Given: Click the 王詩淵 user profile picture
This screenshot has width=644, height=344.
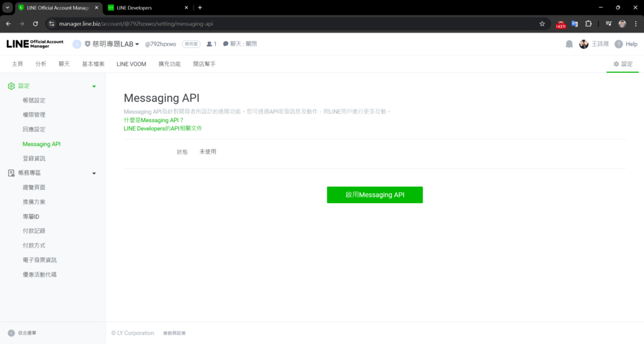Looking at the screenshot, I should pyautogui.click(x=584, y=44).
